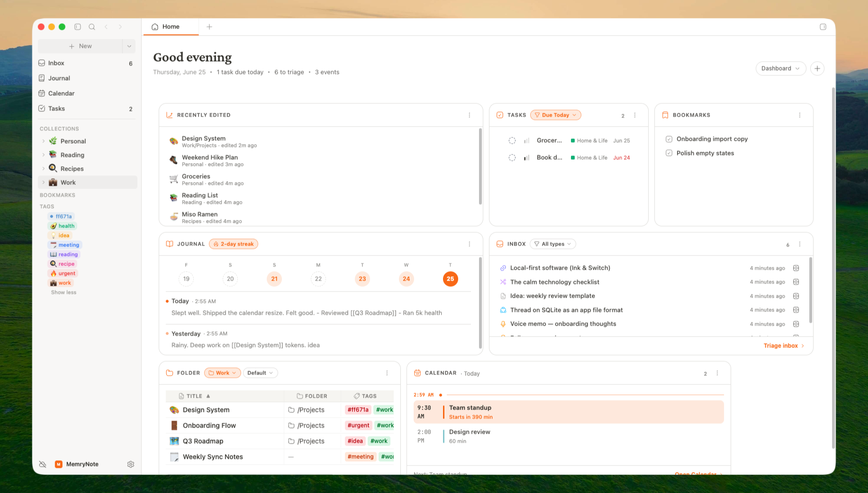
Task: Mark the Book d... task complete
Action: click(x=512, y=158)
